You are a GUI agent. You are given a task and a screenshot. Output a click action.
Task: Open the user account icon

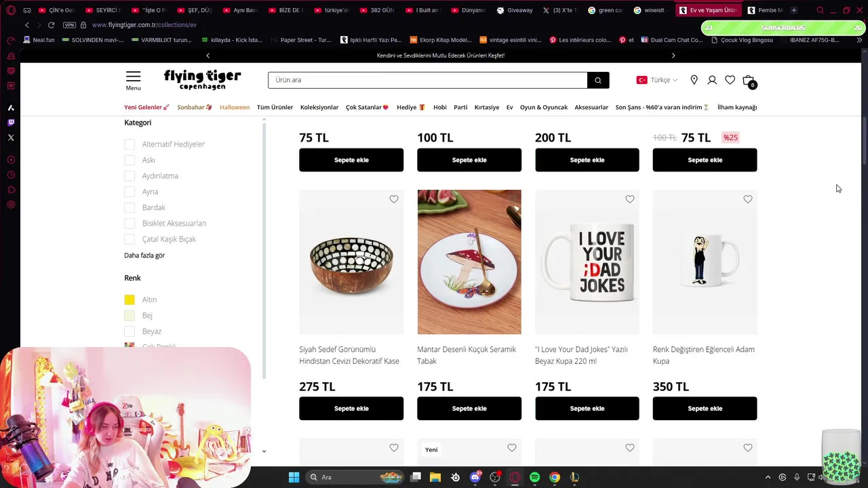pyautogui.click(x=712, y=80)
